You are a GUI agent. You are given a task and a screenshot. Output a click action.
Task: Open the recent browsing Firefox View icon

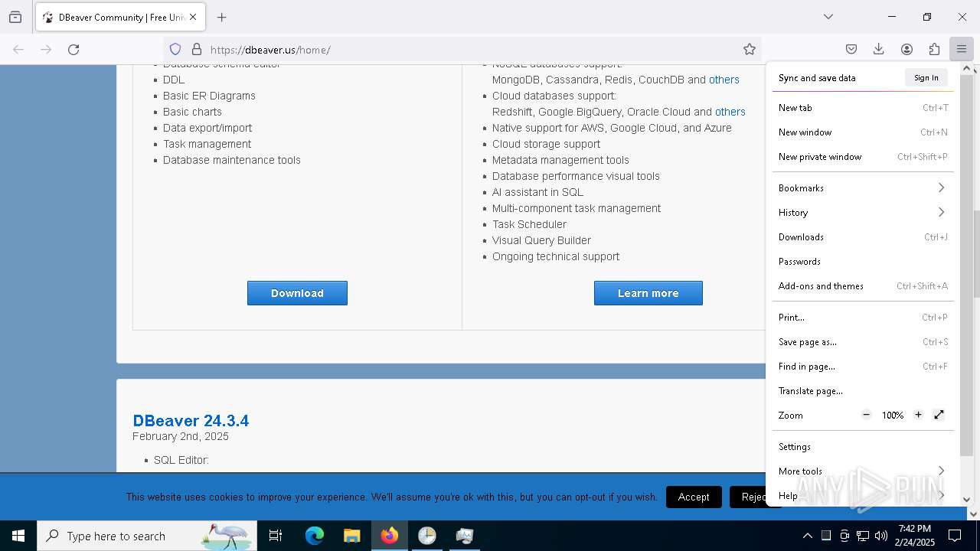click(x=15, y=17)
